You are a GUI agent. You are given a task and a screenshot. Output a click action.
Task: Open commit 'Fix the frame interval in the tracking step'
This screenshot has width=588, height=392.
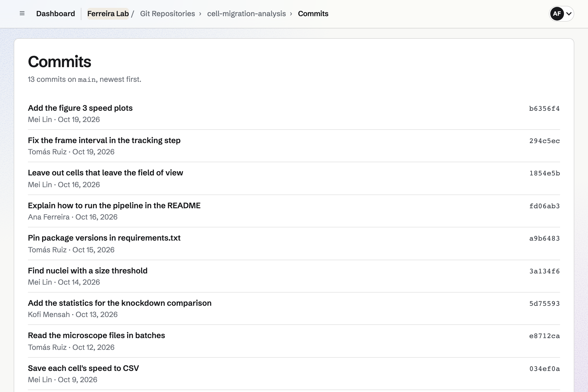pos(104,140)
